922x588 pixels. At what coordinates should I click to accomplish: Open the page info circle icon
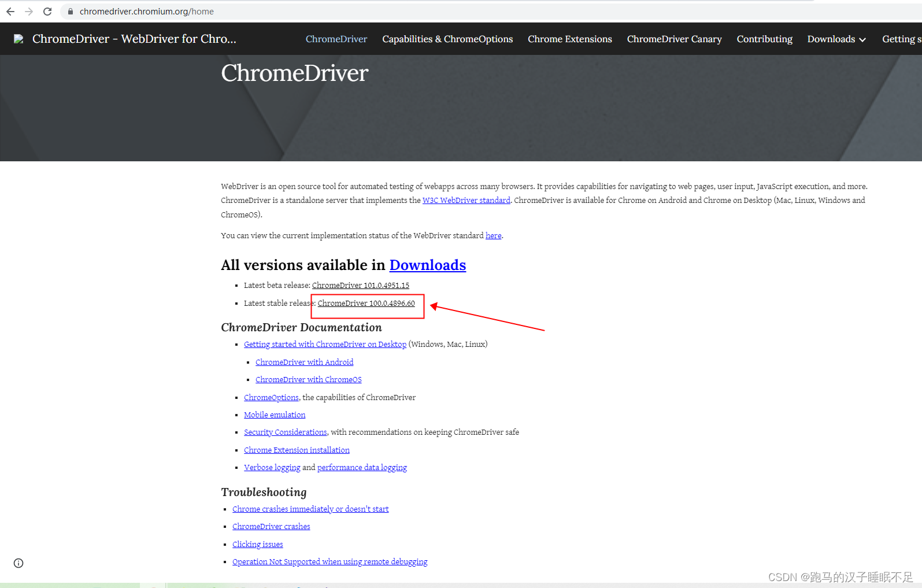[18, 563]
